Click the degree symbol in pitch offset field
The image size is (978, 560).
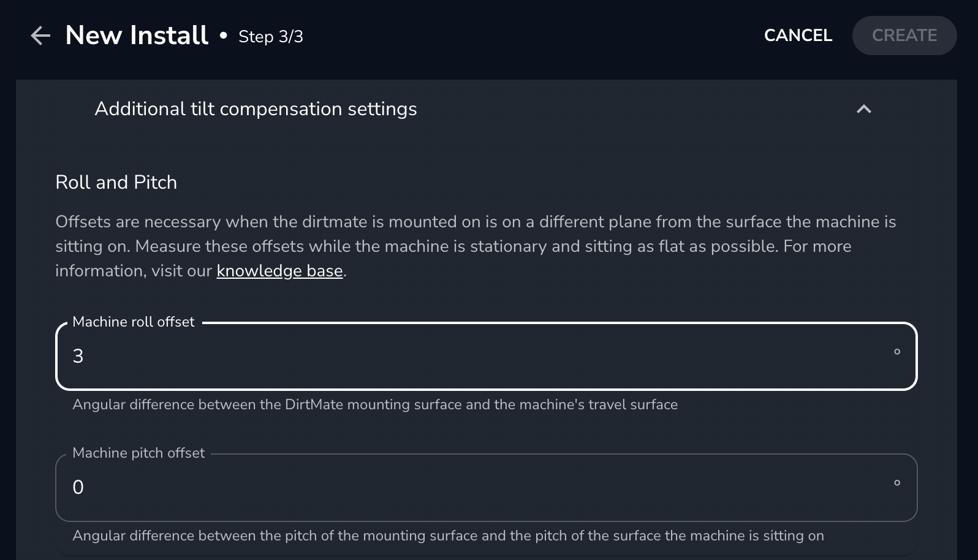pyautogui.click(x=897, y=483)
